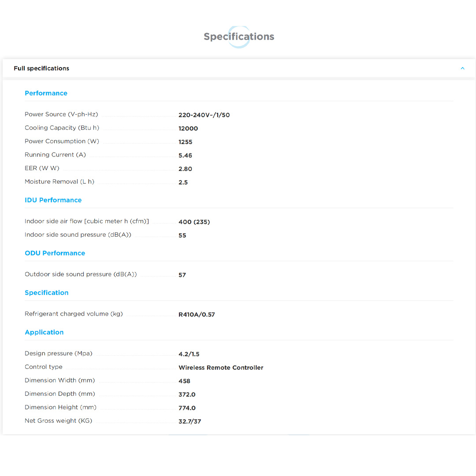Select the Application section heading
This screenshot has height=476, width=476.
click(44, 332)
